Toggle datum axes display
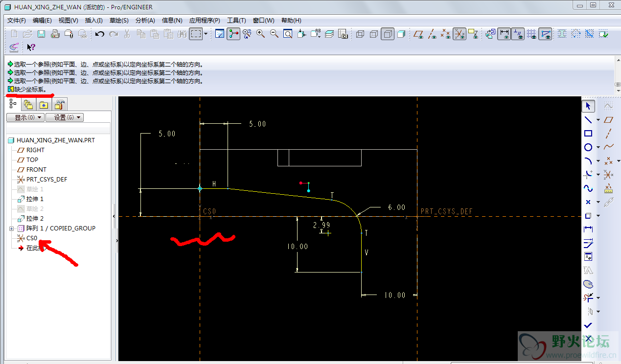621x364 pixels. [432, 34]
